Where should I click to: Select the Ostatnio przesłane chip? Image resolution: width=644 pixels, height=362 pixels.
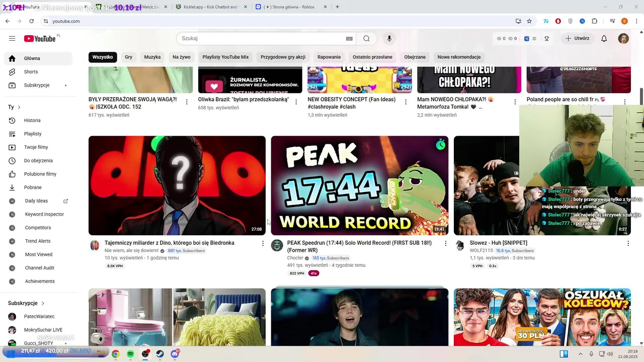pos(372,57)
